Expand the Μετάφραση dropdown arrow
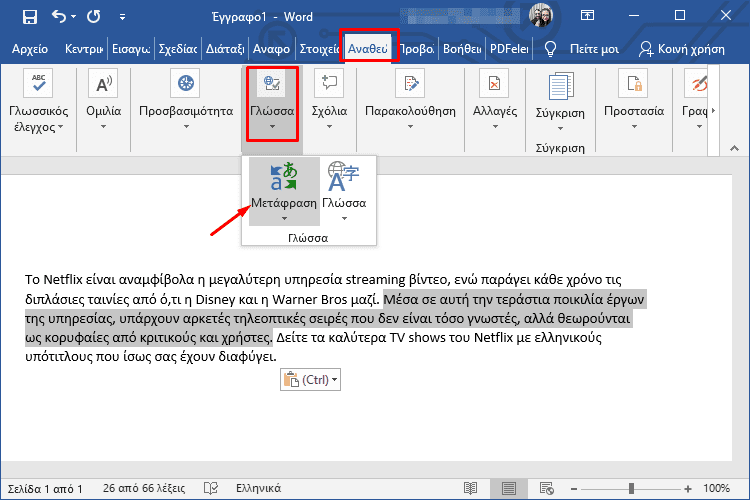Viewport: 750px width, 500px height. click(x=284, y=219)
